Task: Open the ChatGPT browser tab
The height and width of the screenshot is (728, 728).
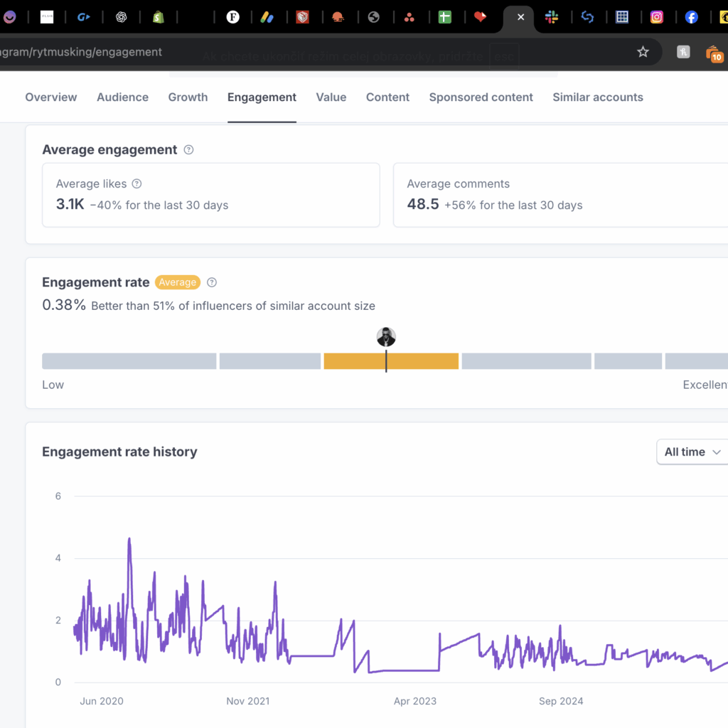Action: point(121,17)
